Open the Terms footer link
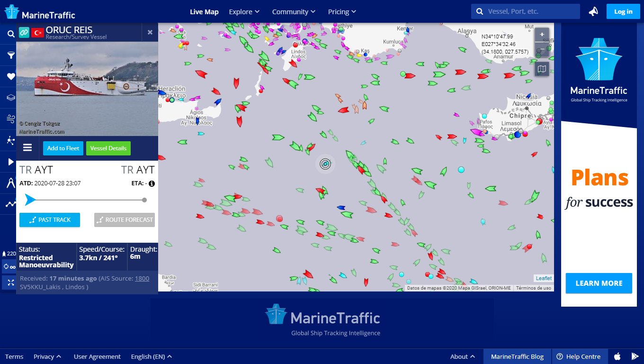The height and width of the screenshot is (364, 644). click(14, 356)
